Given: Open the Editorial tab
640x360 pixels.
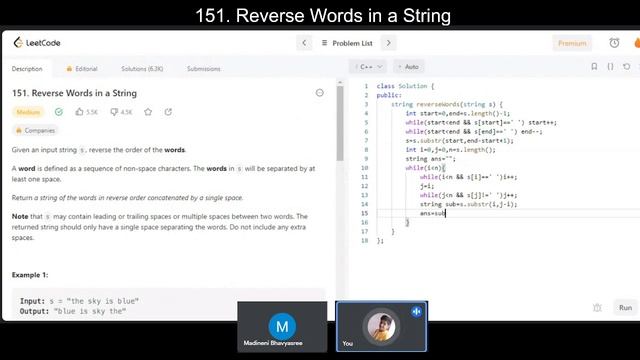Looking at the screenshot, I should point(82,69).
